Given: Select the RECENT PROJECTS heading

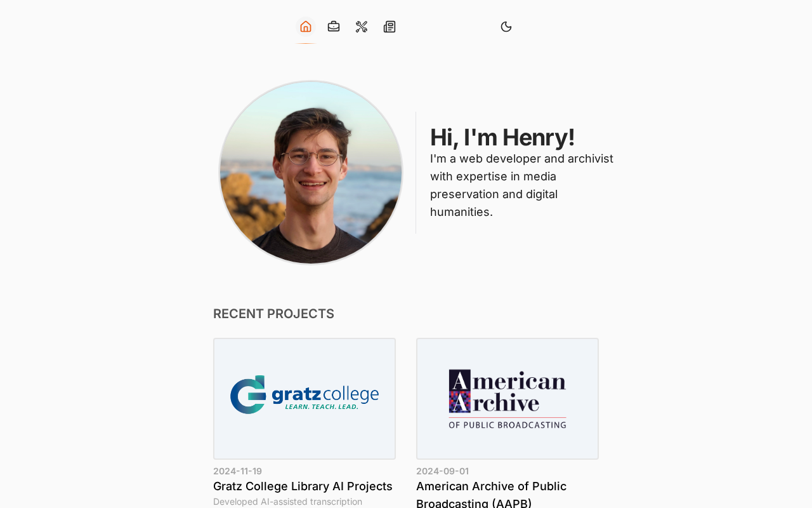Looking at the screenshot, I should (x=273, y=314).
